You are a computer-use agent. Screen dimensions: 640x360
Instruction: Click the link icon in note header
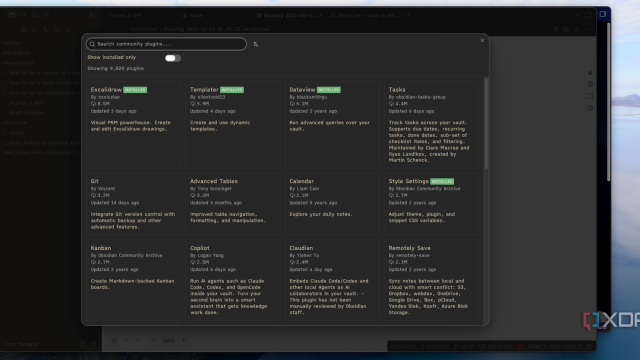(556, 29)
